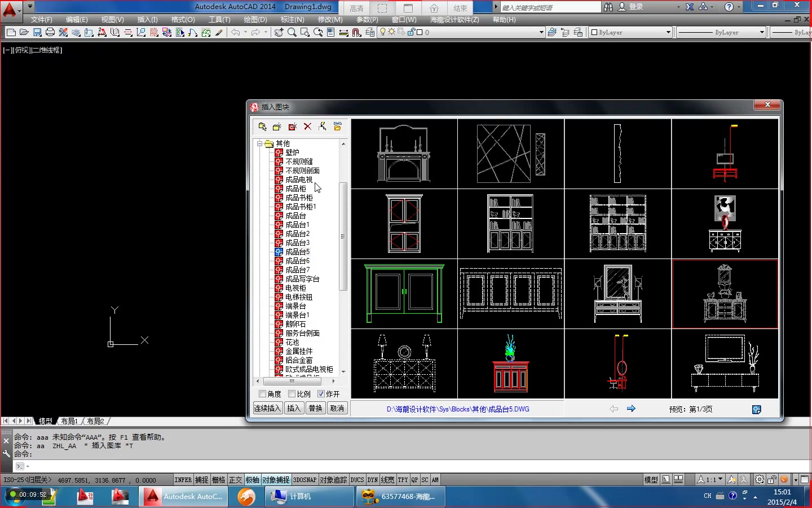
Task: Click the preview settings icon at bottom right
Action: pyautogui.click(x=757, y=409)
